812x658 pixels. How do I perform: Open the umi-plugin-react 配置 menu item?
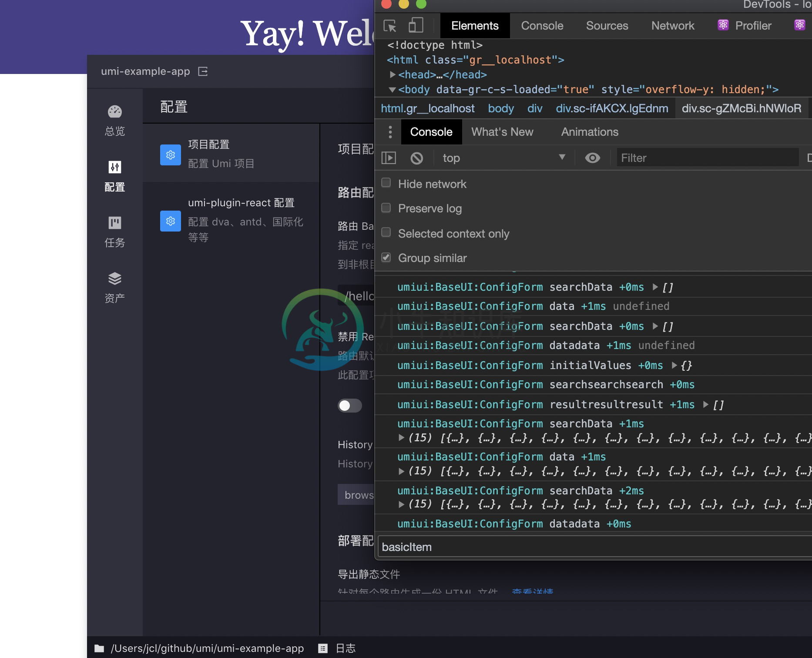point(231,220)
